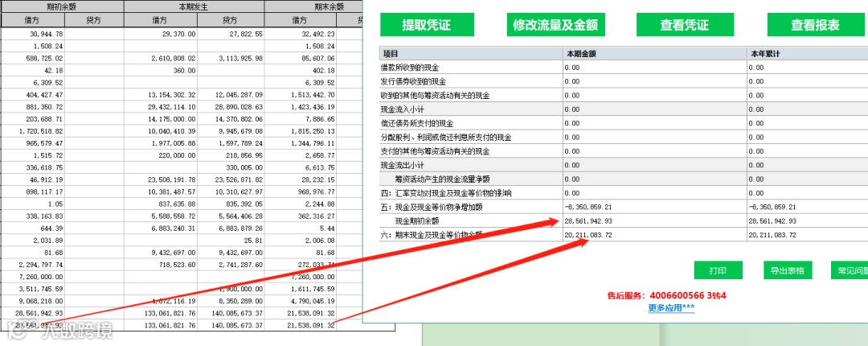This screenshot has width=868, height=346.
Task: Open 修改流量及金额 button
Action: tap(556, 25)
